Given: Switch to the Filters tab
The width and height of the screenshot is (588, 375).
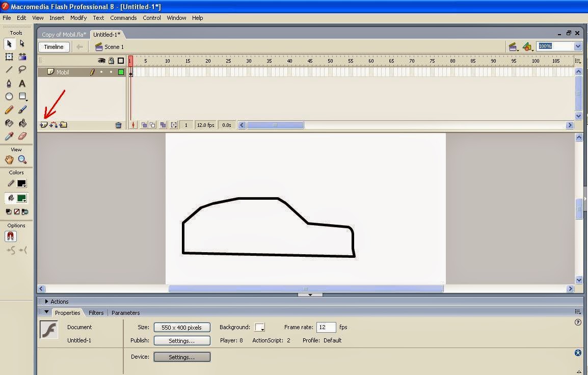Looking at the screenshot, I should tap(96, 313).
